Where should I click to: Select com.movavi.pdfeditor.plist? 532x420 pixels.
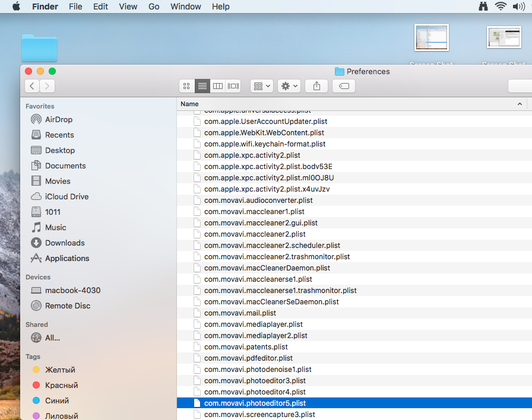[x=354, y=358]
